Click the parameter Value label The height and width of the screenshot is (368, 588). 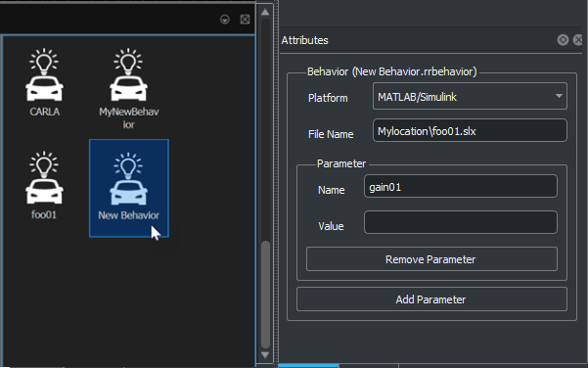click(x=331, y=226)
